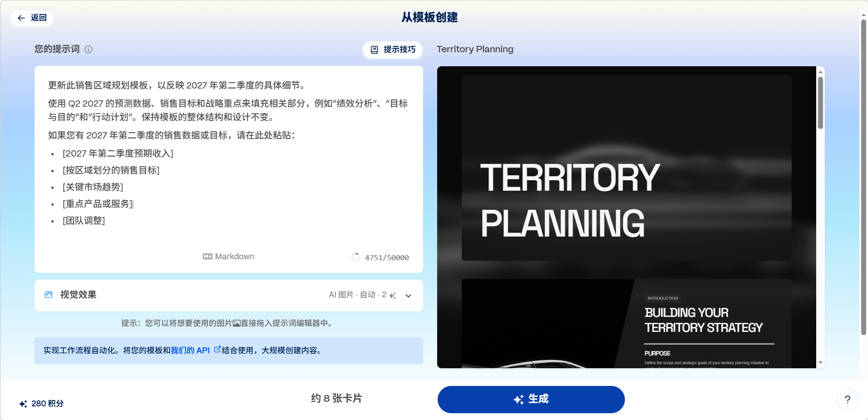Open the 我们的 API link
The width and height of the screenshot is (868, 420).
[190, 351]
